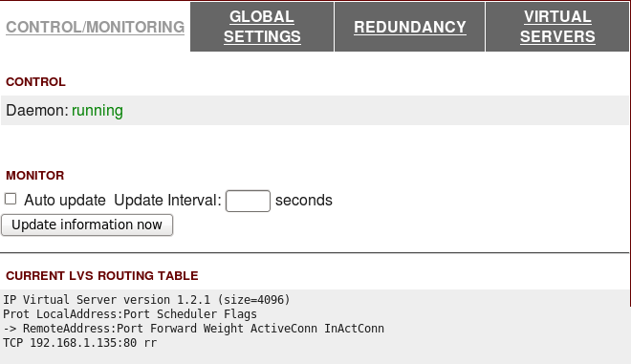This screenshot has height=364, width=631.
Task: Enable the Auto update checkbox
Action: pyautogui.click(x=11, y=199)
